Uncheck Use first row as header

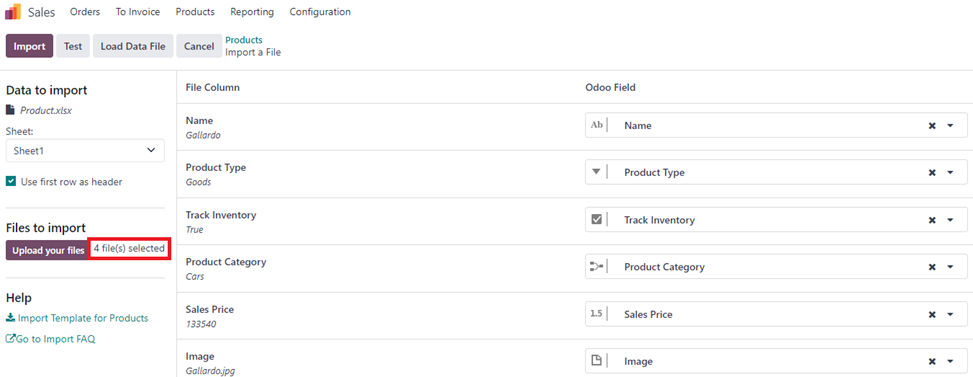click(x=11, y=182)
